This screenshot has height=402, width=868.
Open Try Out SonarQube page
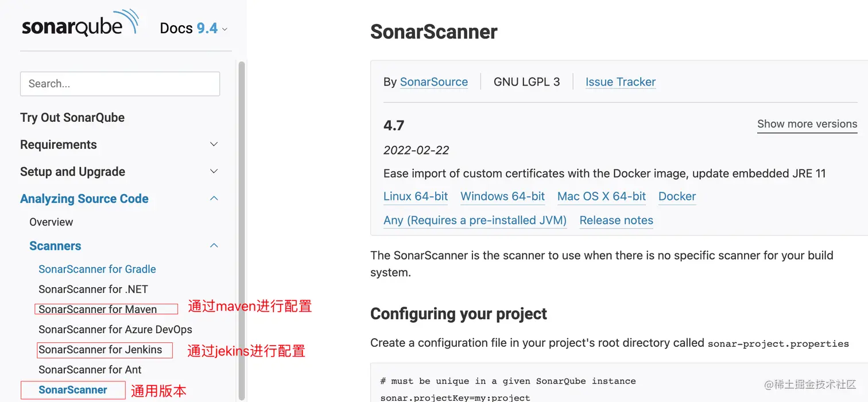[x=72, y=118]
